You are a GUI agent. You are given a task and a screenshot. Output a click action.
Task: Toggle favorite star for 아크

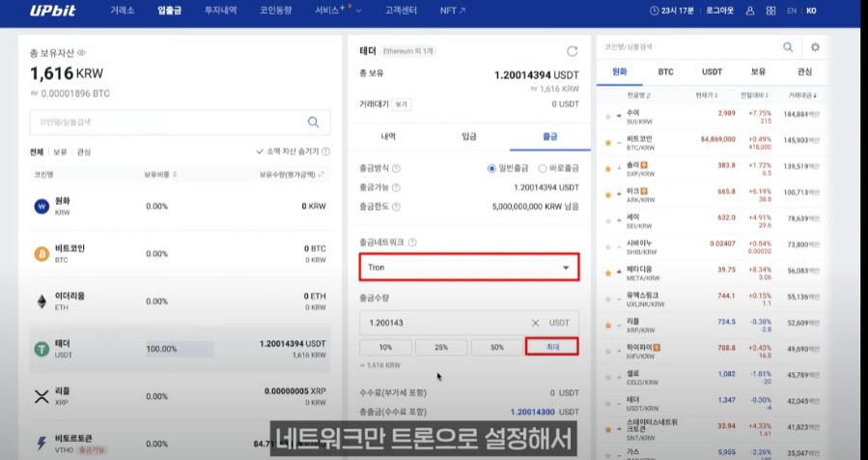click(x=608, y=195)
